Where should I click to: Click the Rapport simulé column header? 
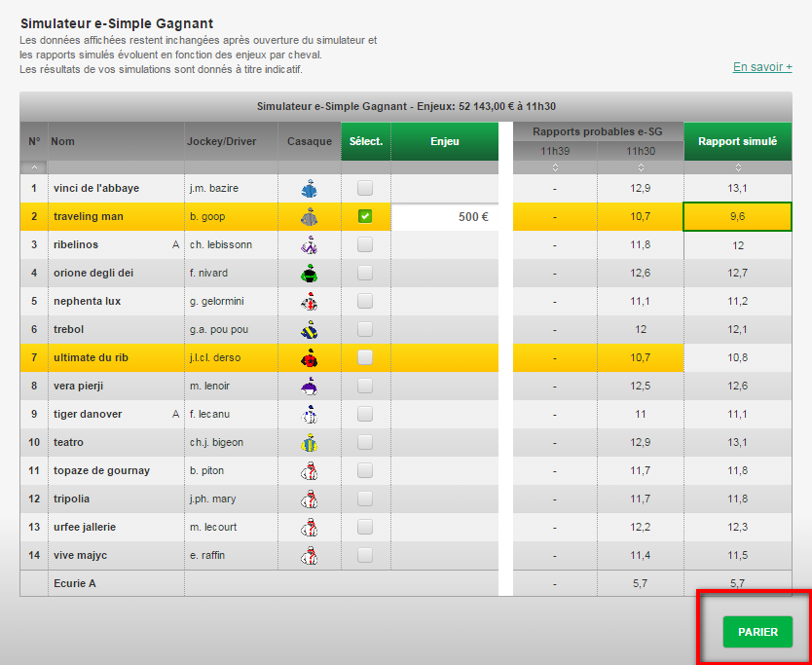(x=738, y=141)
